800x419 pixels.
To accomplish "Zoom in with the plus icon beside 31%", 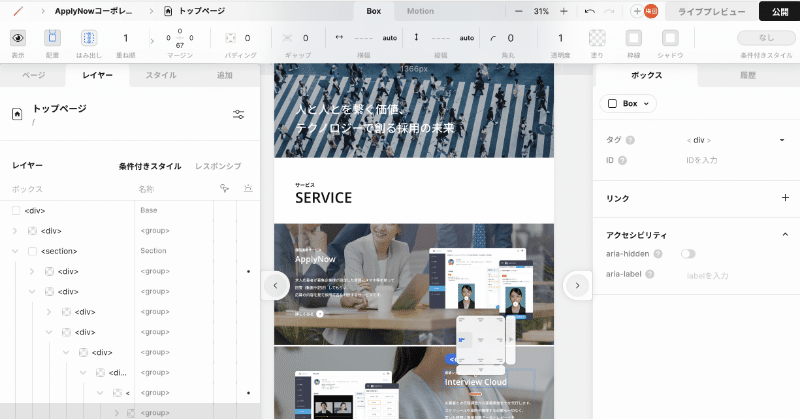I will pyautogui.click(x=564, y=11).
